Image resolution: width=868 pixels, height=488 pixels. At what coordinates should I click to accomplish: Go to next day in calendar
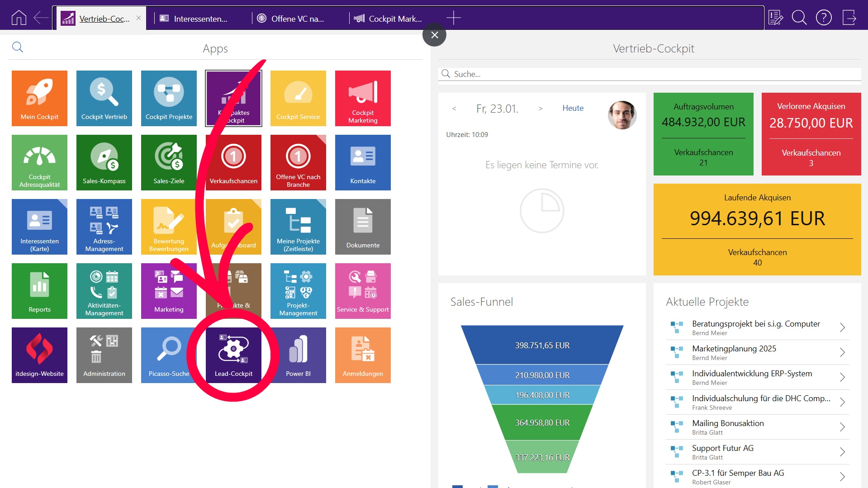point(541,109)
